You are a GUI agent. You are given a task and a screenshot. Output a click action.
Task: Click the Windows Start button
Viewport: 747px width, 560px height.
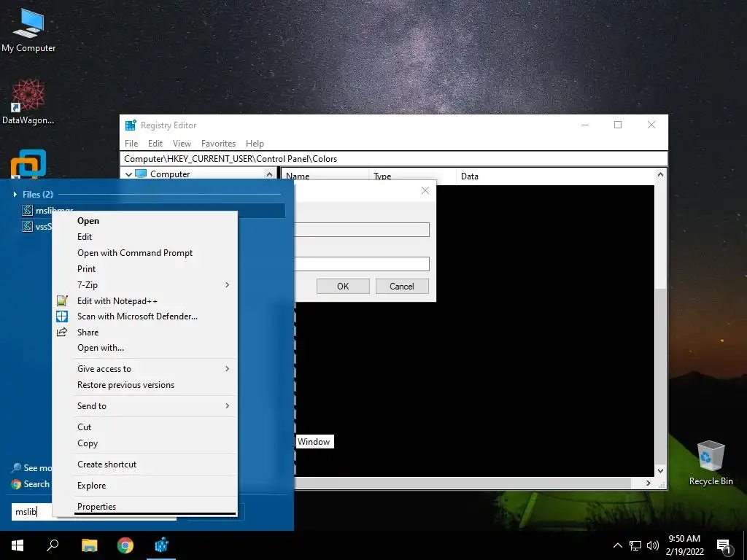[18, 545]
